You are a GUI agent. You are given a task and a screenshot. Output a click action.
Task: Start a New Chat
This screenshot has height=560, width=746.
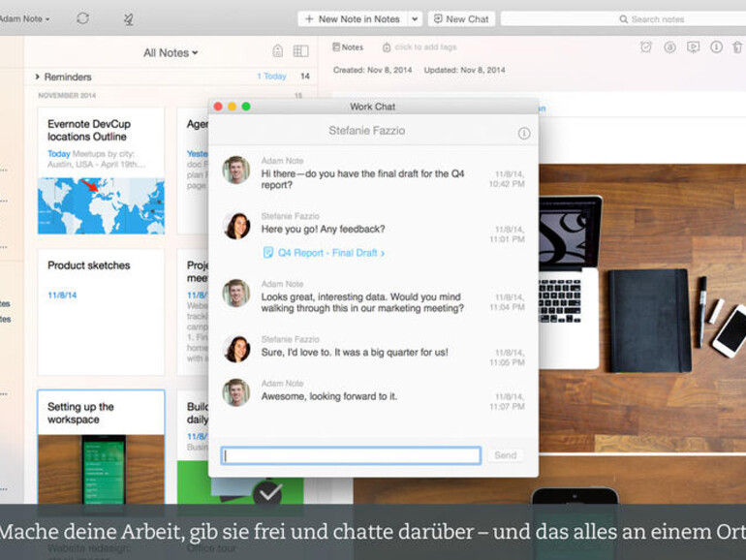point(461,19)
